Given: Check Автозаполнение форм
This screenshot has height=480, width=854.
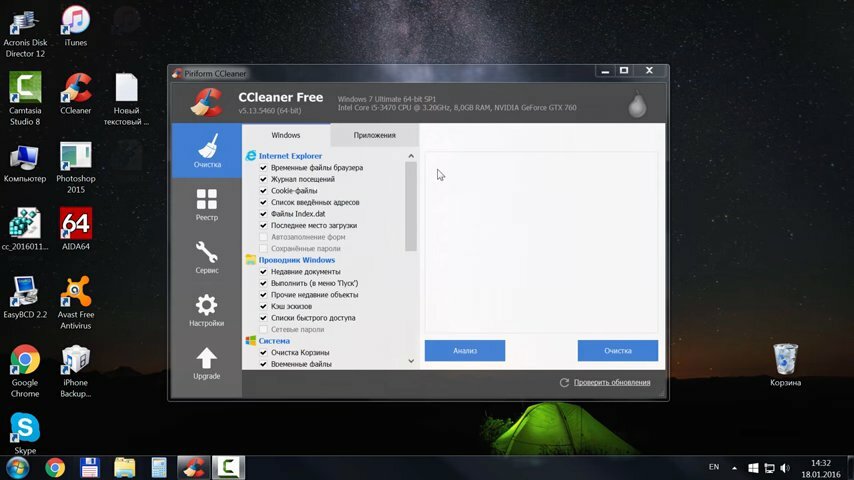Looking at the screenshot, I should click(263, 237).
